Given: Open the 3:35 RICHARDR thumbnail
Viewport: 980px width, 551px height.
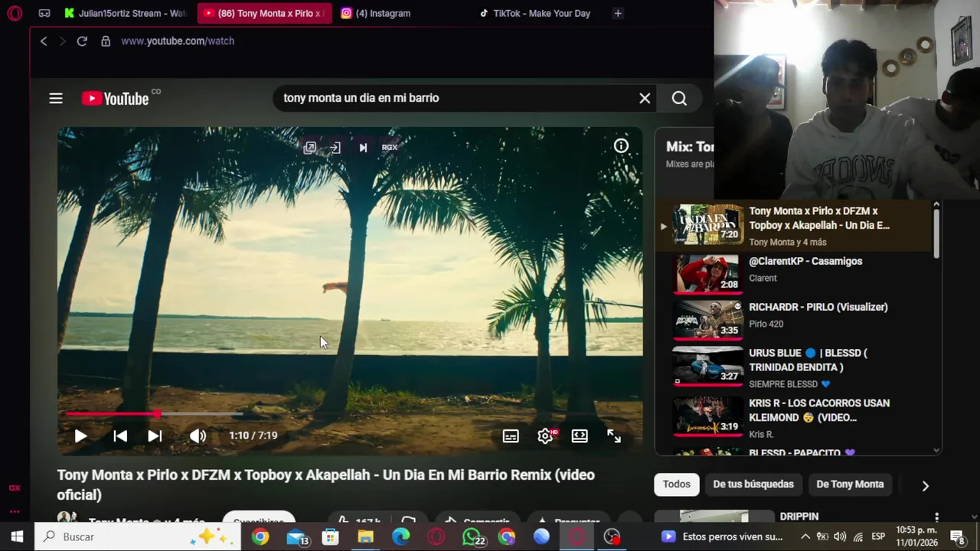Looking at the screenshot, I should click(x=707, y=320).
